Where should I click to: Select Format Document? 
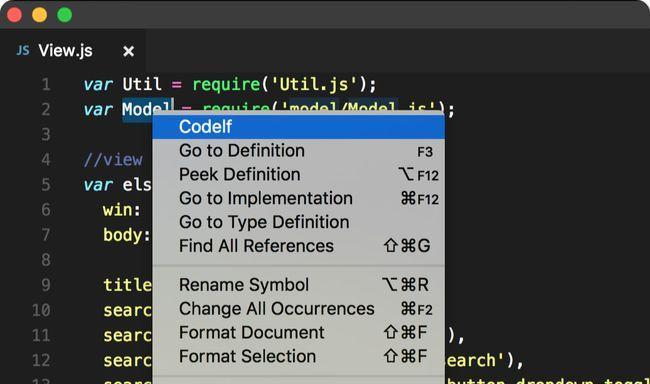(x=298, y=333)
